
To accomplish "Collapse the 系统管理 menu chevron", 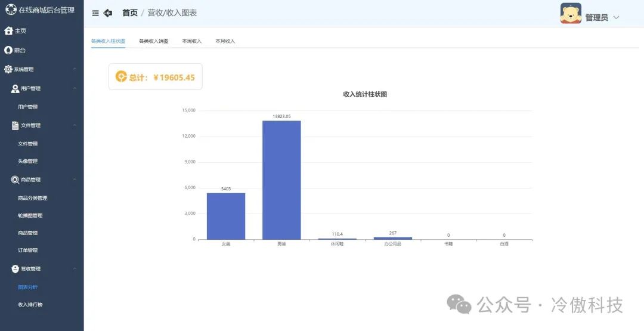I will coord(75,69).
